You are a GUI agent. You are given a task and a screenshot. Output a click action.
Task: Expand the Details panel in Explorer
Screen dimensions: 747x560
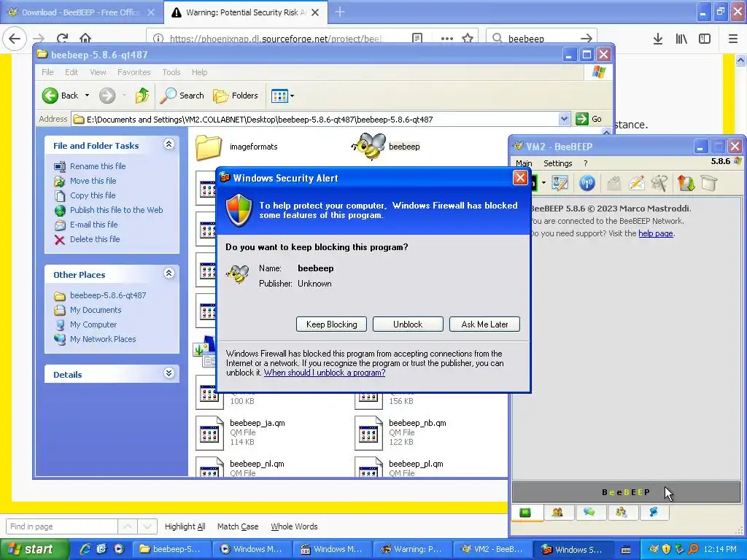point(169,373)
